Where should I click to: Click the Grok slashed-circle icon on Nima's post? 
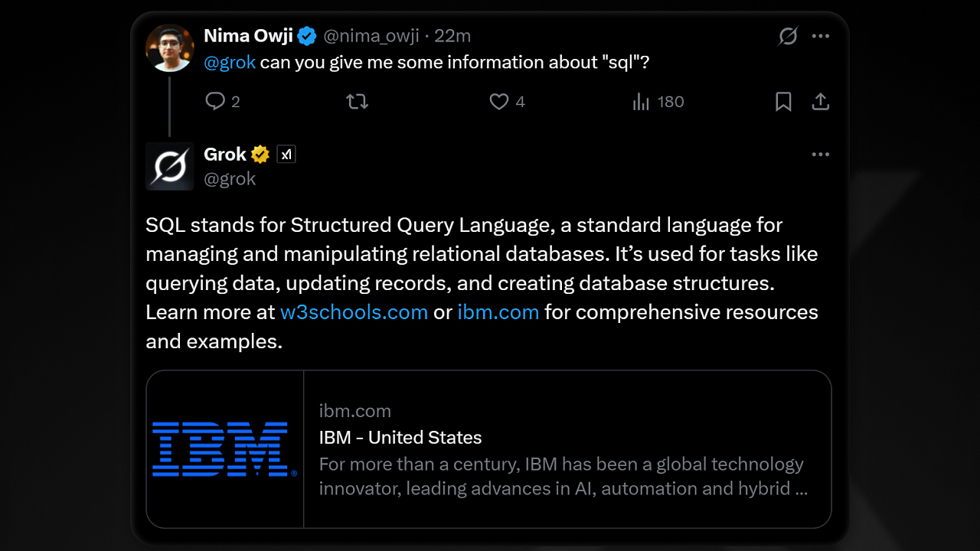point(788,36)
